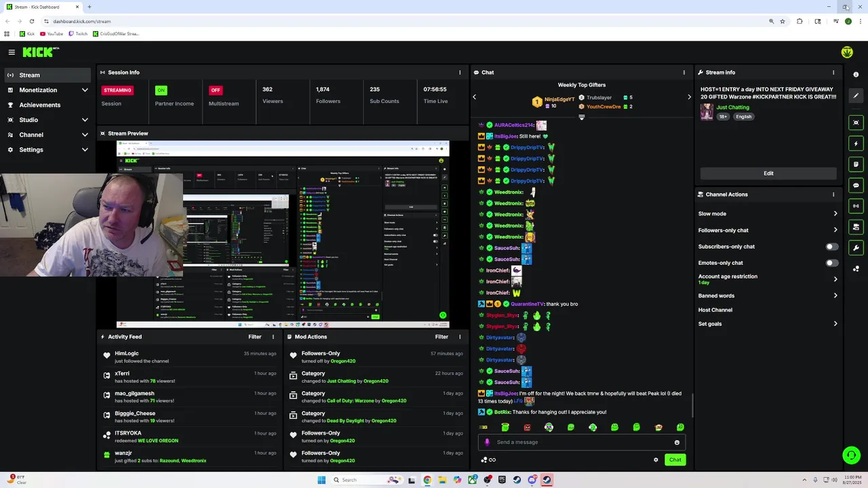Open Achievements in the sidebar
Viewport: 868px width, 488px height.
click(47, 105)
